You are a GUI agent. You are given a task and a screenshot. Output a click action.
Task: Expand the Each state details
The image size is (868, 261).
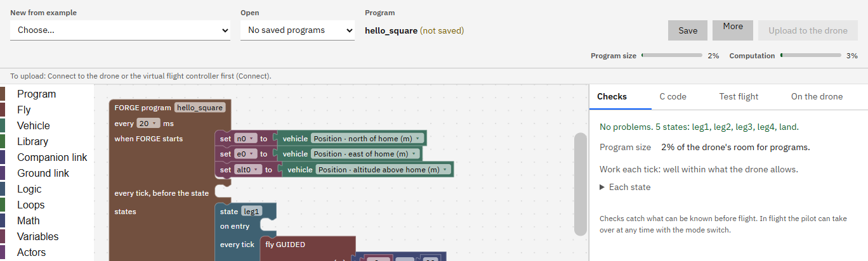coord(625,187)
